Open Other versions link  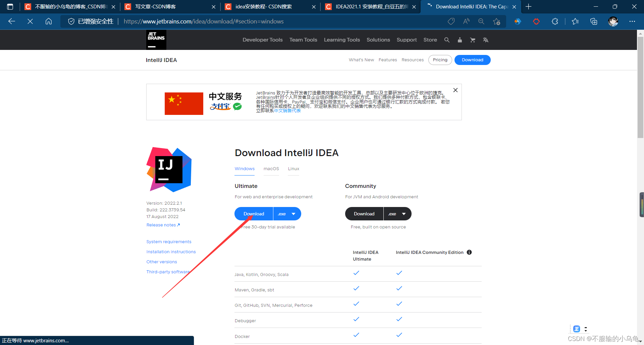coord(162,262)
